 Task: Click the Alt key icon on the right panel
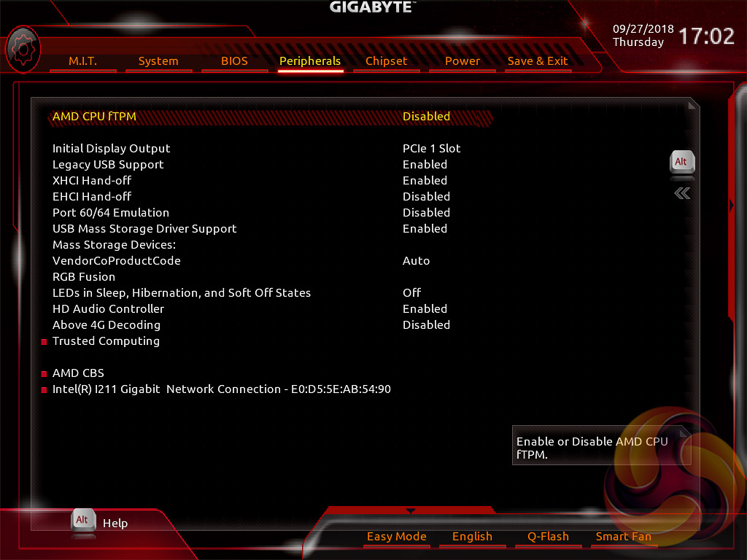(682, 162)
